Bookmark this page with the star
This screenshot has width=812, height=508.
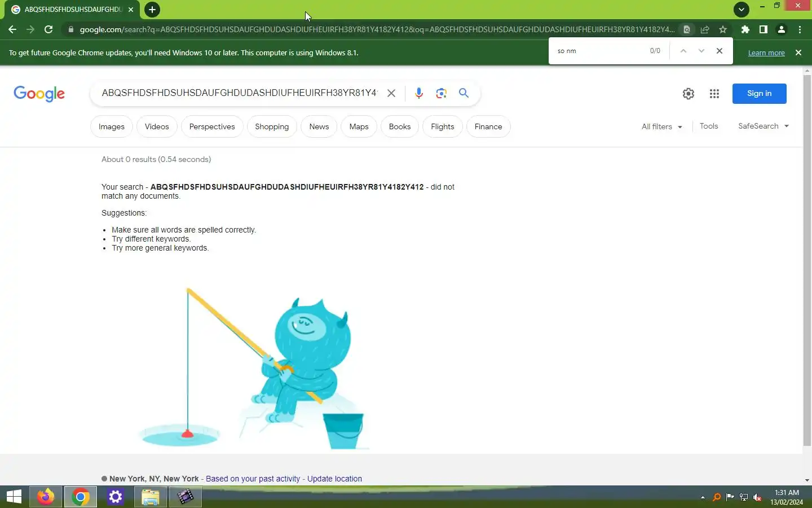(x=723, y=29)
